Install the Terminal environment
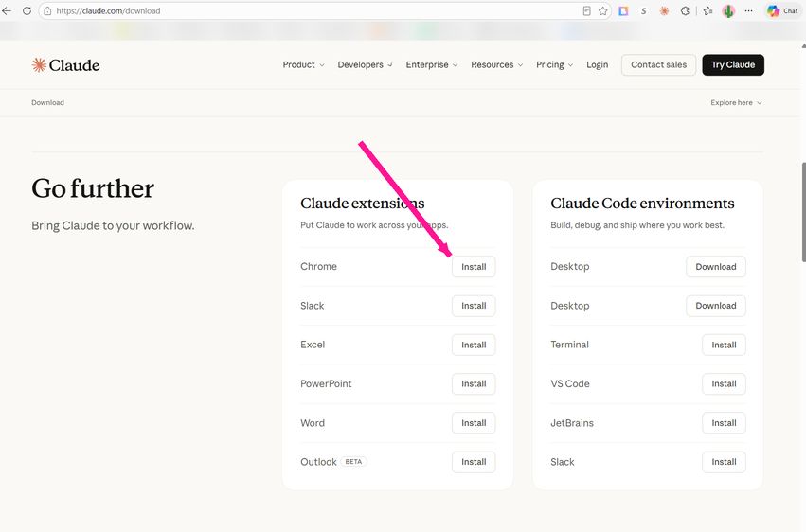This screenshot has height=532, width=806. (x=724, y=345)
